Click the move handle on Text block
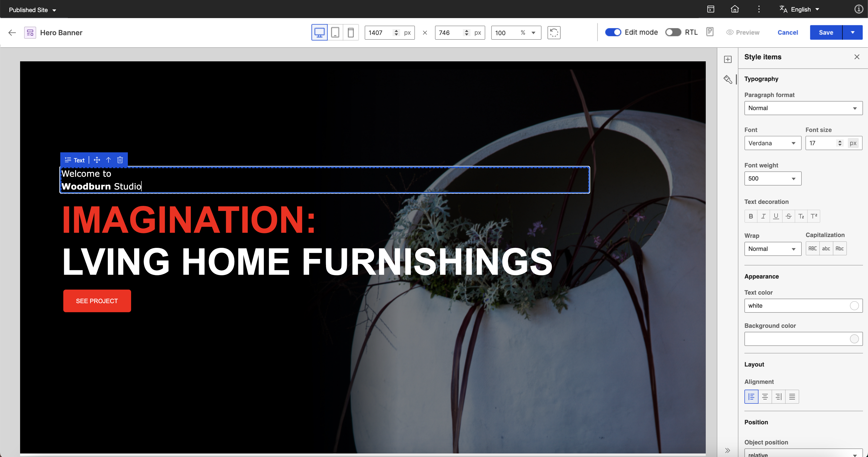 tap(97, 160)
